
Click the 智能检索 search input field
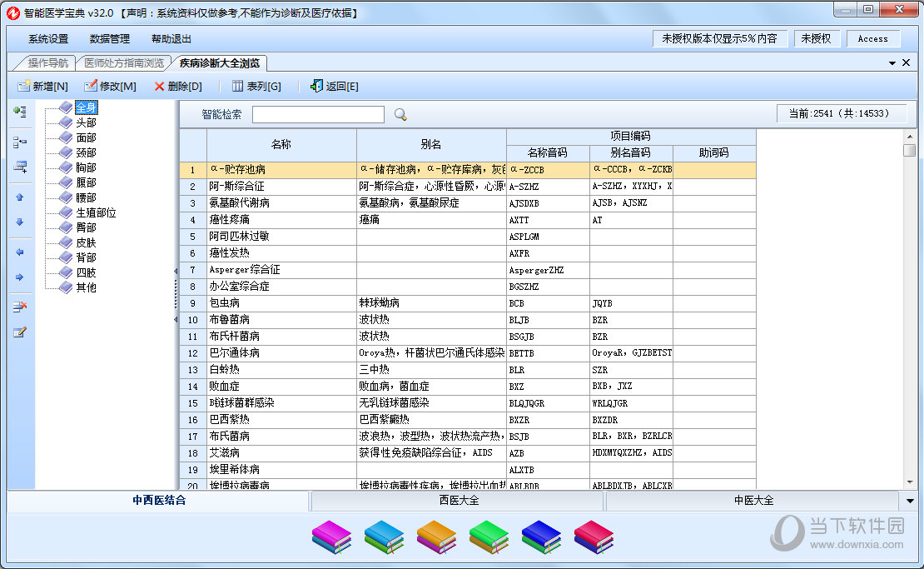[x=318, y=115]
